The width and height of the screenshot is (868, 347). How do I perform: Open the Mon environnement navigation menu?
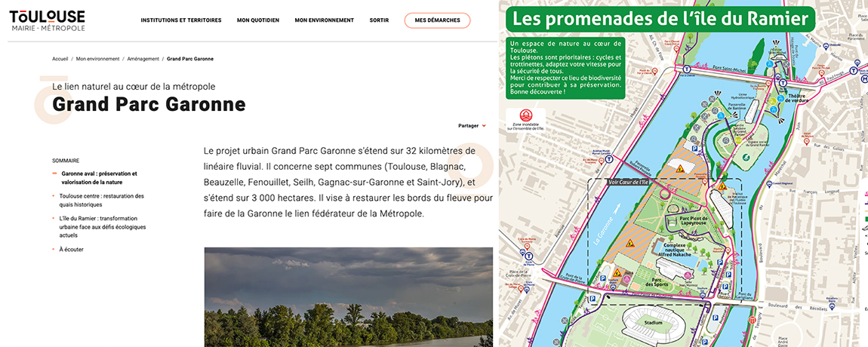(325, 20)
